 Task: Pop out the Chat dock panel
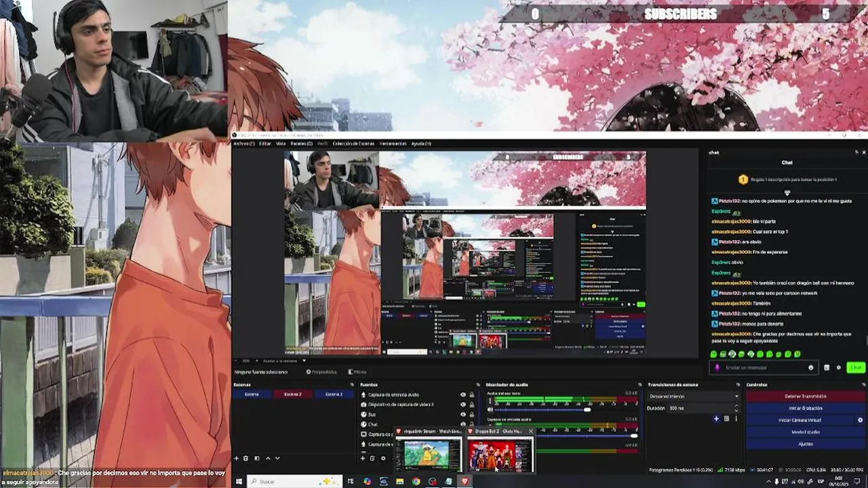(x=856, y=152)
